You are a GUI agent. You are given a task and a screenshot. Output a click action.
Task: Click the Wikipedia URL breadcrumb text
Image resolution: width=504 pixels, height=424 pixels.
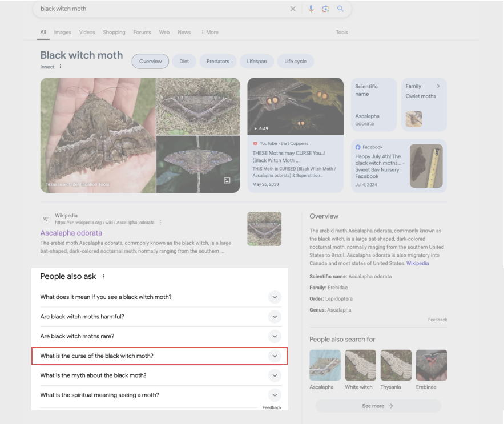(104, 223)
